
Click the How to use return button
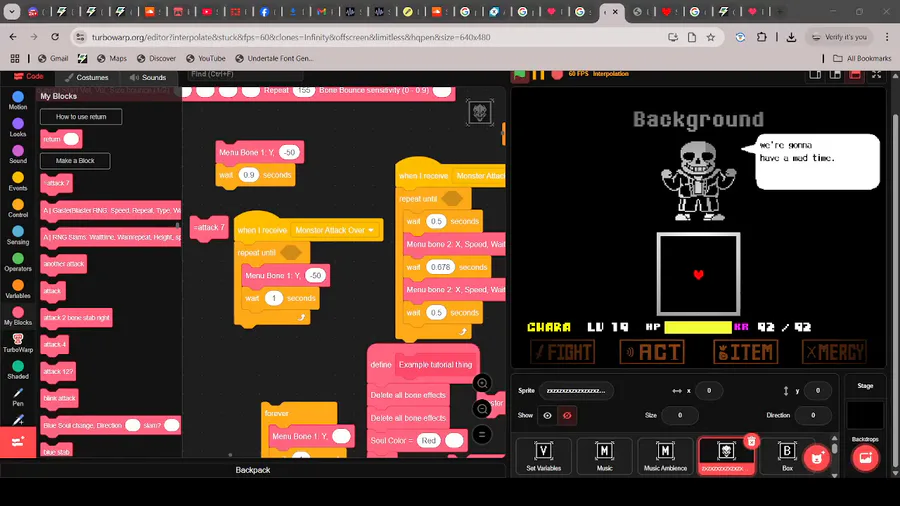(x=81, y=116)
